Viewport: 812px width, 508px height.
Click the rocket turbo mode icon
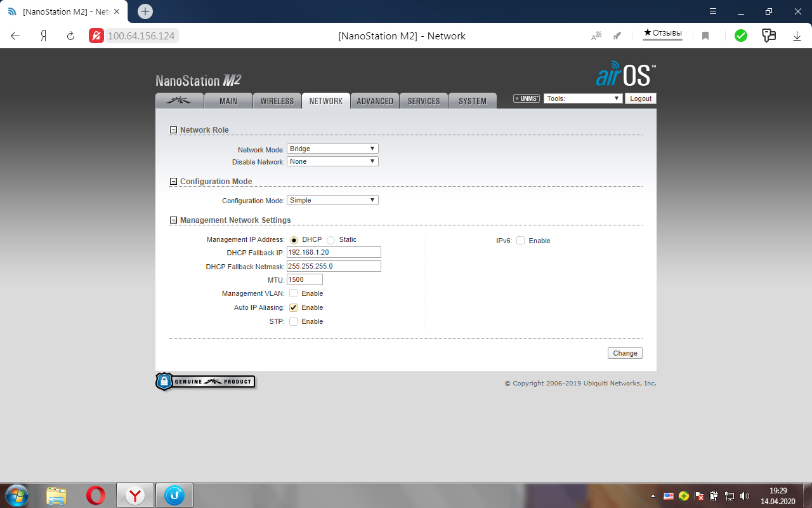coord(617,36)
